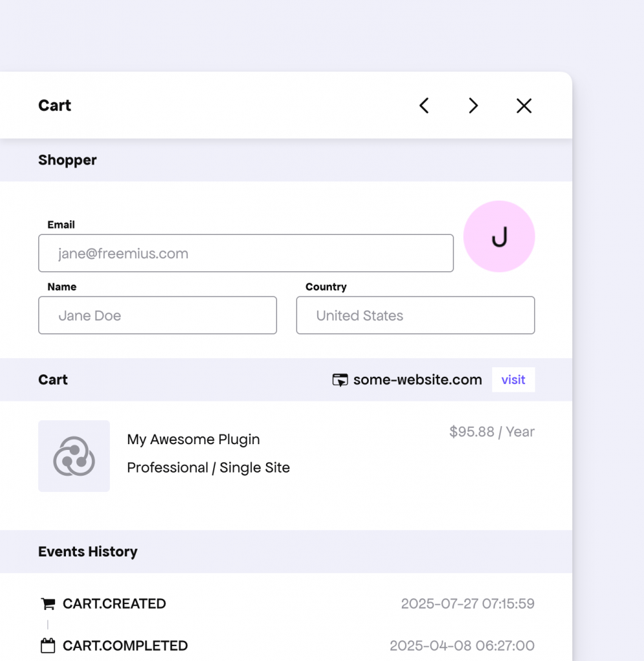Click the Email input field
This screenshot has height=661, width=644.
(245, 253)
